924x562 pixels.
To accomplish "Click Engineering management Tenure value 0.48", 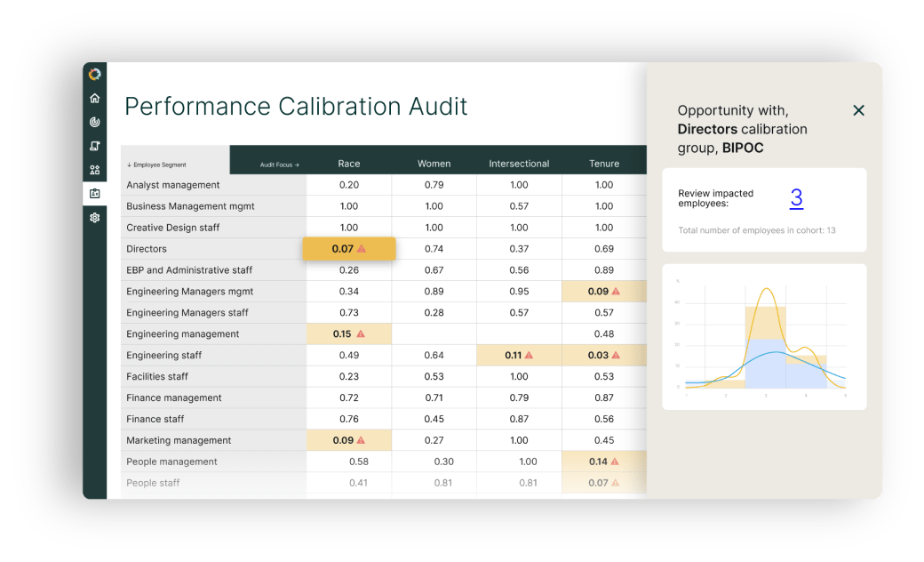I will (604, 333).
